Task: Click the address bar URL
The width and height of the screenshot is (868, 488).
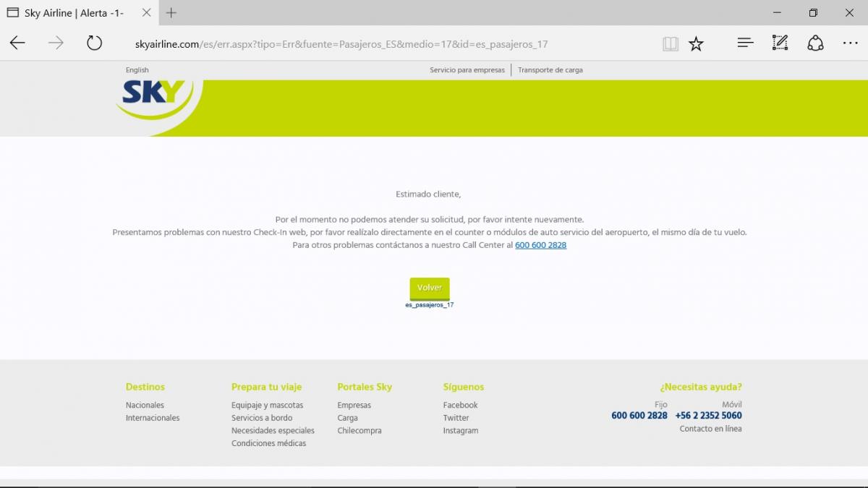Action: point(341,44)
